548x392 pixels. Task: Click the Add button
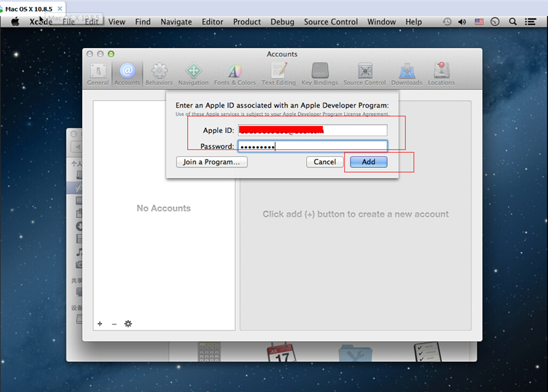(369, 162)
